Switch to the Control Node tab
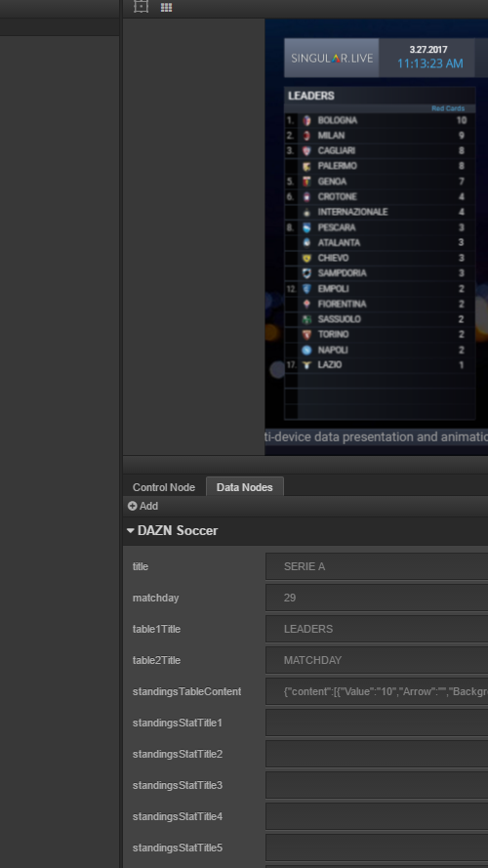The width and height of the screenshot is (488, 868). pos(164,487)
